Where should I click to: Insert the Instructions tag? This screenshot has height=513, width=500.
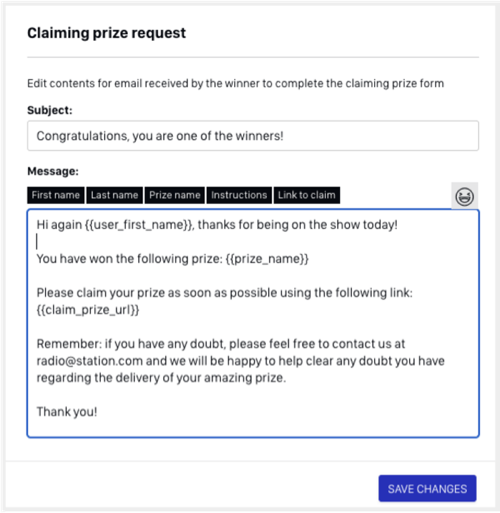coord(239,195)
